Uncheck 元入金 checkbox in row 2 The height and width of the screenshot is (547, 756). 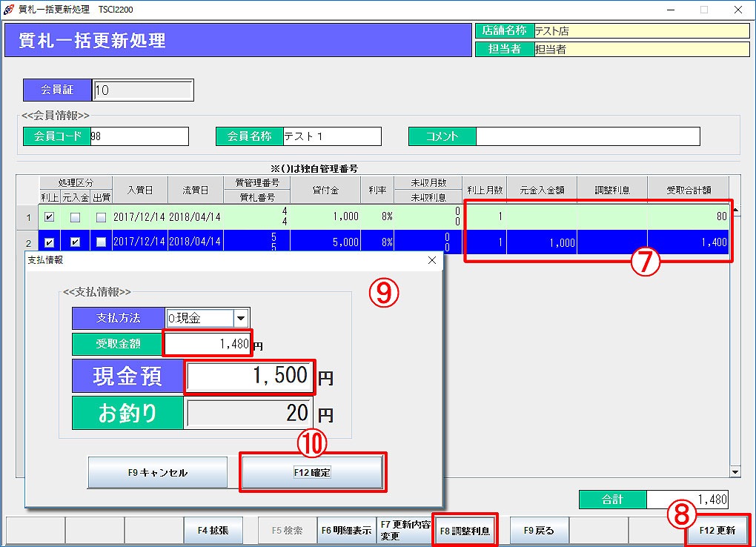point(75,242)
